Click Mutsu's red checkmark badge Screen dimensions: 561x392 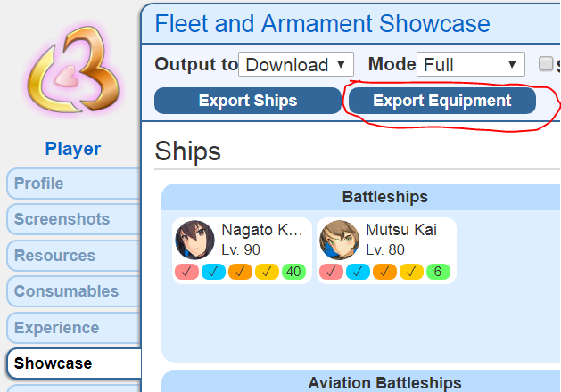click(x=331, y=272)
